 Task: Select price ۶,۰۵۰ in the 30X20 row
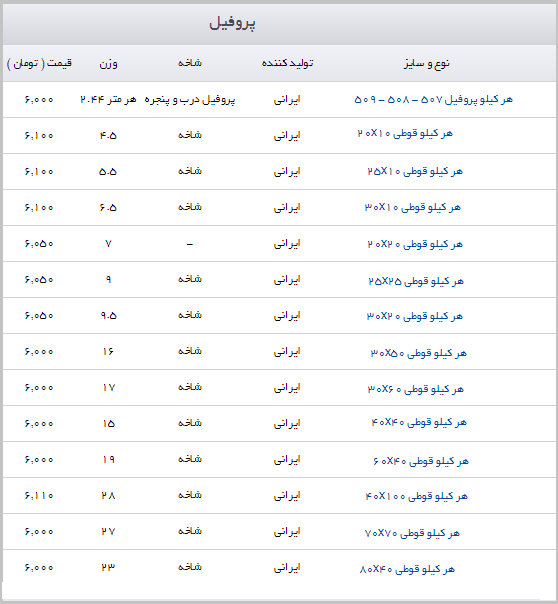point(39,316)
